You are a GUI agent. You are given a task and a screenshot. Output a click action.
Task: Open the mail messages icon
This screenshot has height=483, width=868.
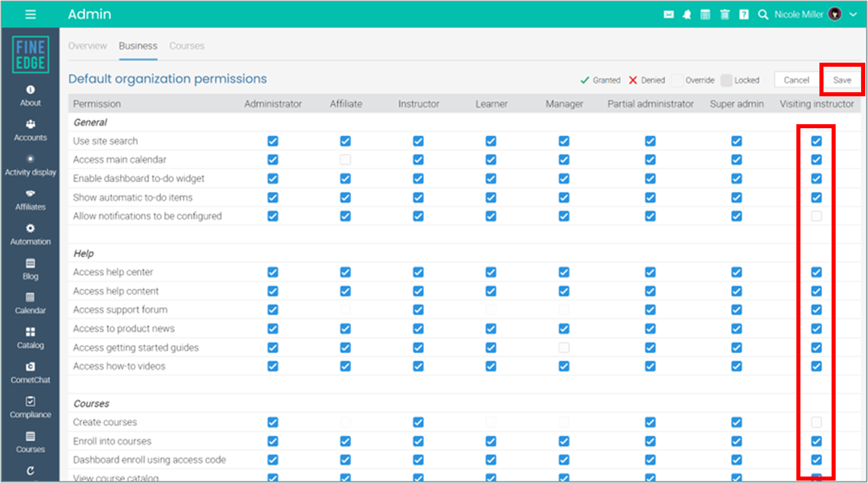point(669,15)
